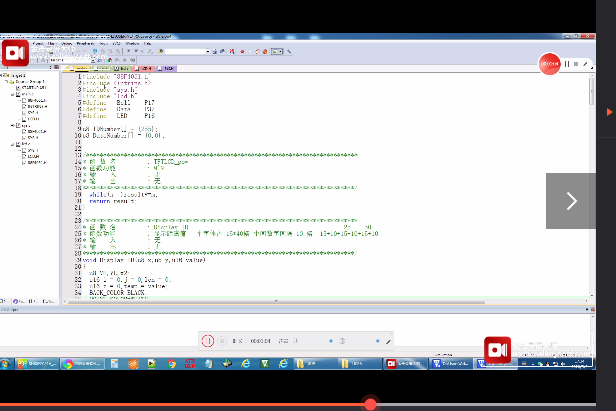Open the Help menu
The image size is (616, 411).
(x=147, y=44)
